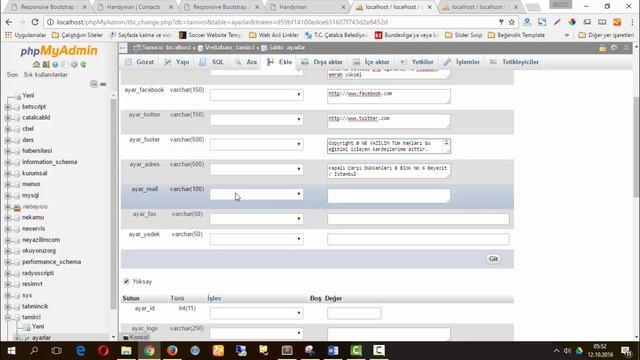The height and width of the screenshot is (360, 640).
Task: Open the Son recent tables link
Action: pos(12,75)
